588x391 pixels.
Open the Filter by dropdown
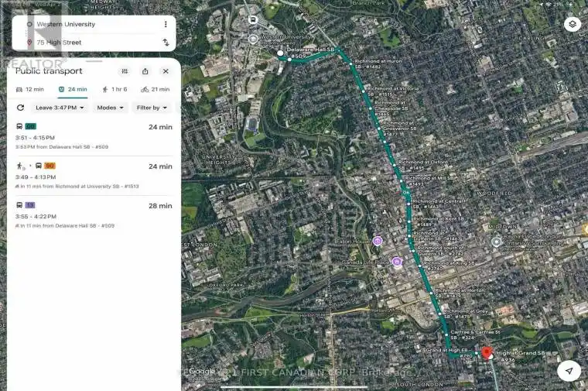(152, 108)
